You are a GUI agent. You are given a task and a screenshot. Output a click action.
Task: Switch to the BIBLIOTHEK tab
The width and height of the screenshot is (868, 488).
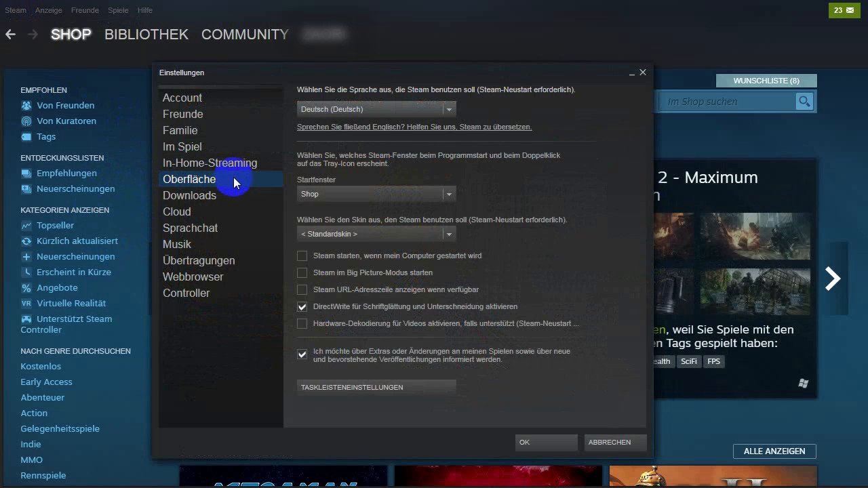click(146, 35)
